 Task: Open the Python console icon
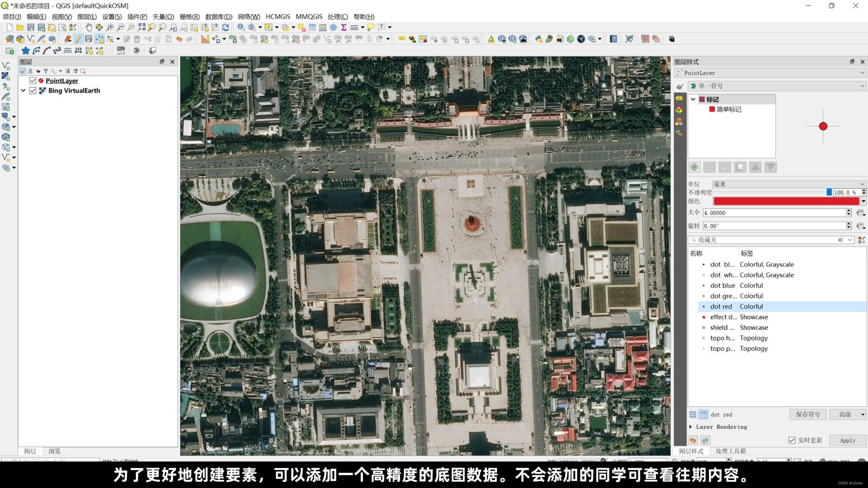pos(539,39)
